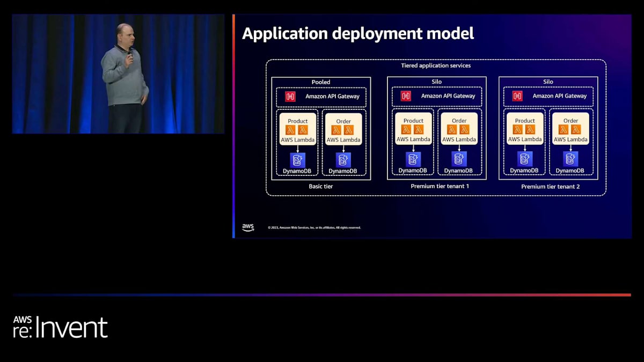The width and height of the screenshot is (644, 362).
Task: Click the "Product" label in tenant 2 silo
Action: [x=525, y=121]
